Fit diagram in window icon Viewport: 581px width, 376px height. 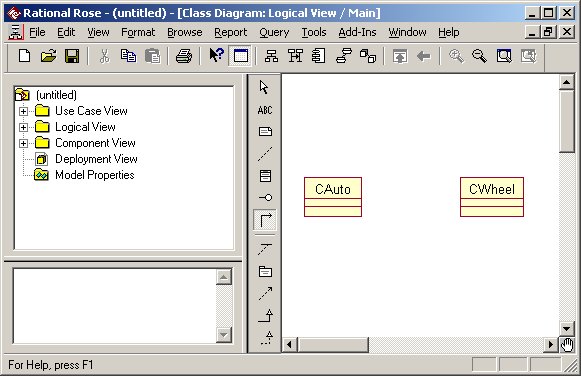(x=504, y=56)
